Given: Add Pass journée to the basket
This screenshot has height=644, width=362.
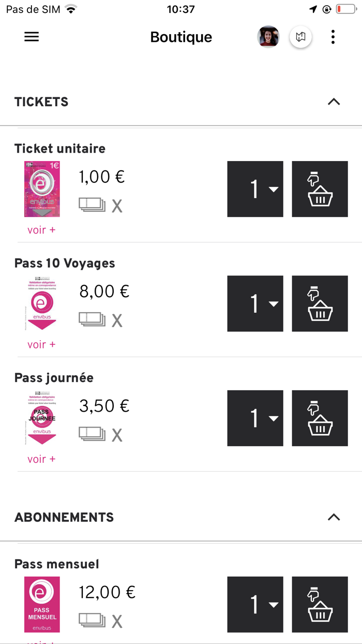Looking at the screenshot, I should point(320,418).
